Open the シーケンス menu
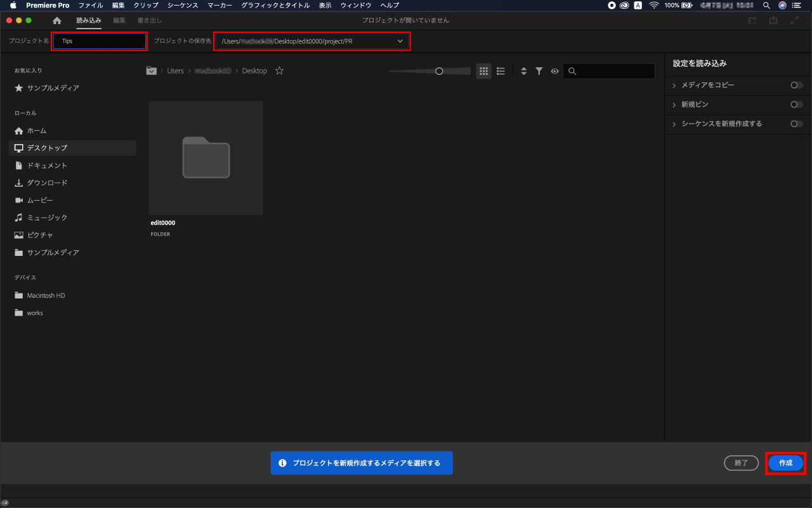Screen dimensions: 812x508 click(183, 5)
